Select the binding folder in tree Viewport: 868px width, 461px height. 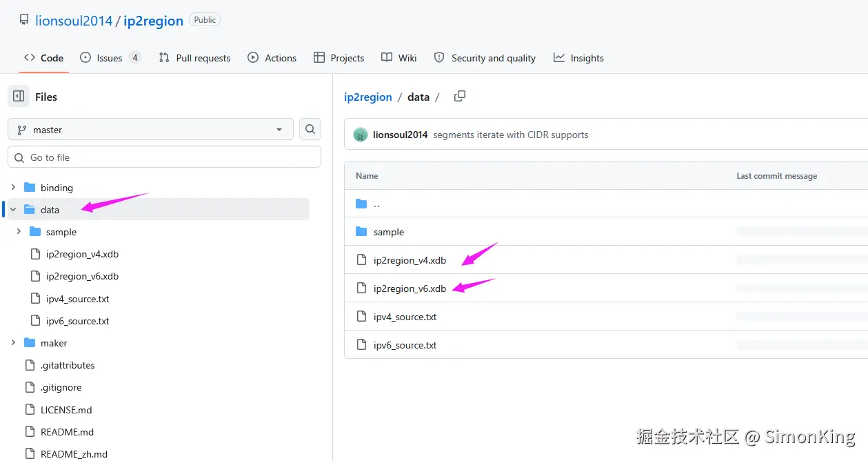pyautogui.click(x=57, y=188)
